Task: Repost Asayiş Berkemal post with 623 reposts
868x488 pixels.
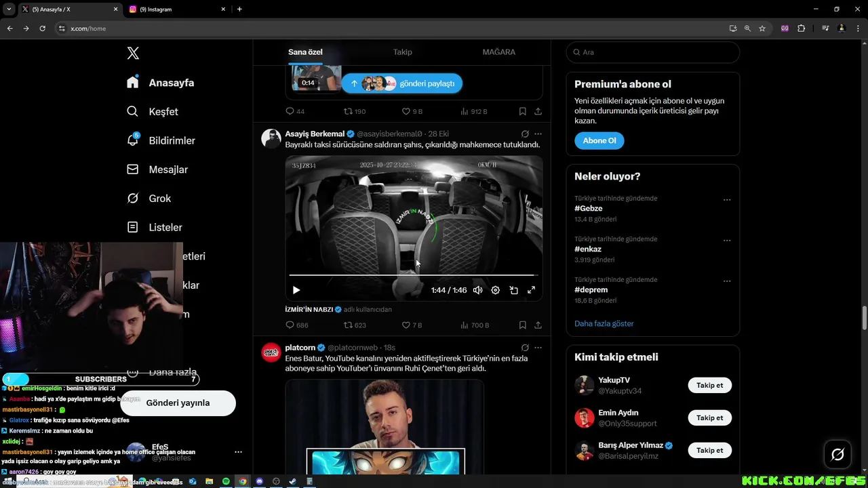Action: pos(355,325)
